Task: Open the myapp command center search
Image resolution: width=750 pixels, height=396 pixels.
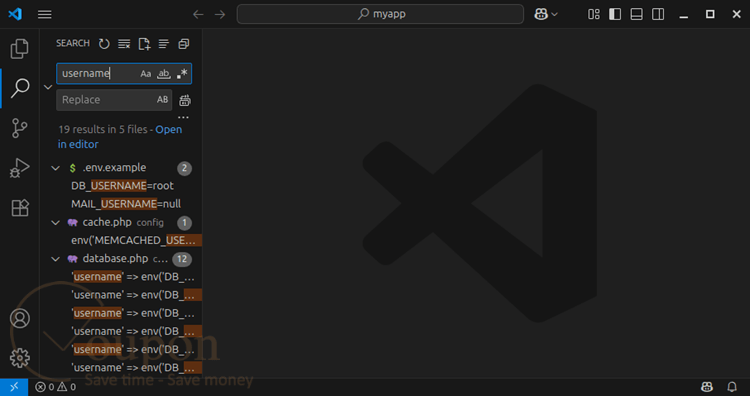Action: (380, 14)
